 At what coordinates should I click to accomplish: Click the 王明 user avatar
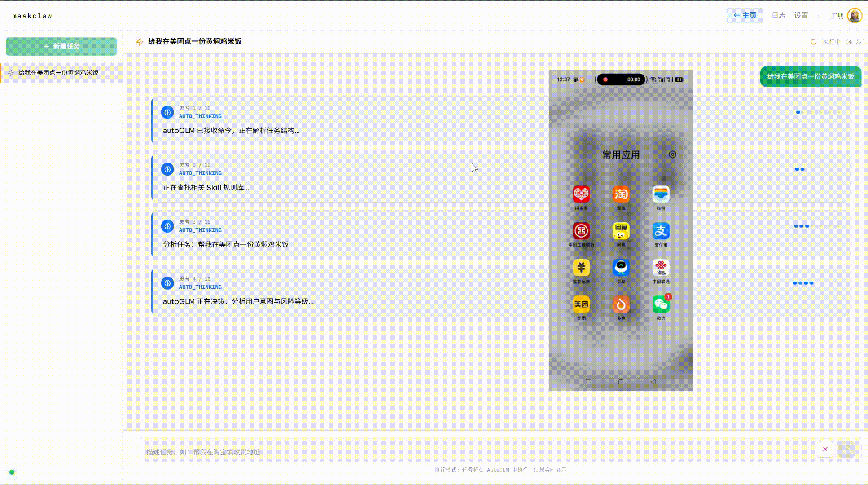pos(854,16)
